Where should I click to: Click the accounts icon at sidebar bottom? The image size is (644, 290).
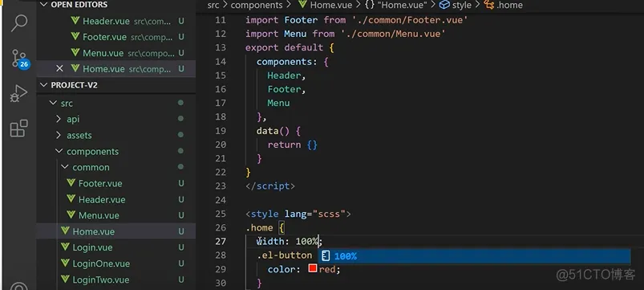point(19,286)
